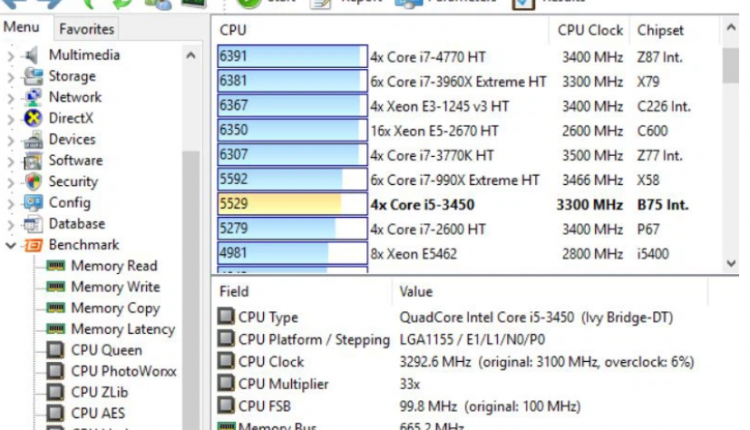Sort results by CPU Clock column
Image resolution: width=750 pixels, height=430 pixels.
coord(590,31)
